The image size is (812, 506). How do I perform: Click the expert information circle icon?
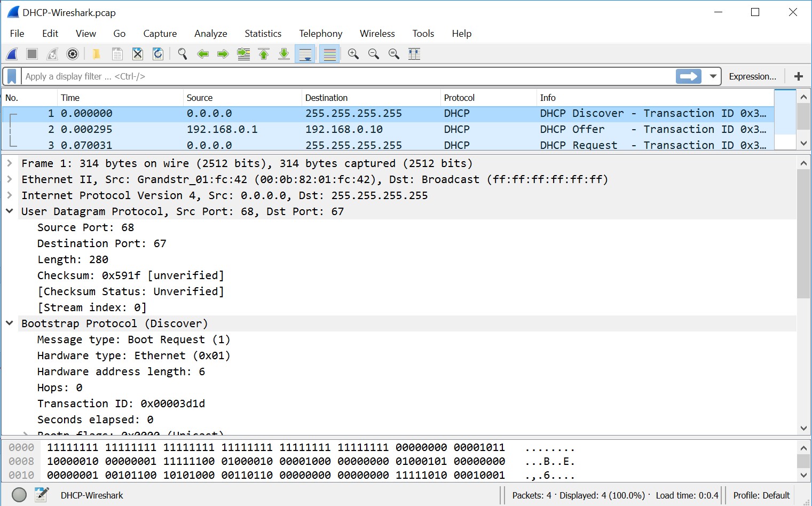19,495
